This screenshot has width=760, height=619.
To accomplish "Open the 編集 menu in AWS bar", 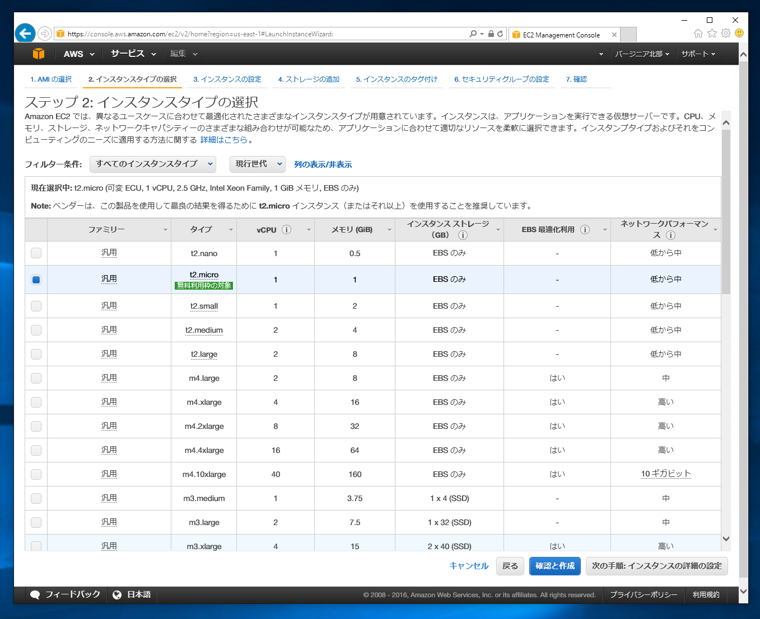I will (x=183, y=54).
